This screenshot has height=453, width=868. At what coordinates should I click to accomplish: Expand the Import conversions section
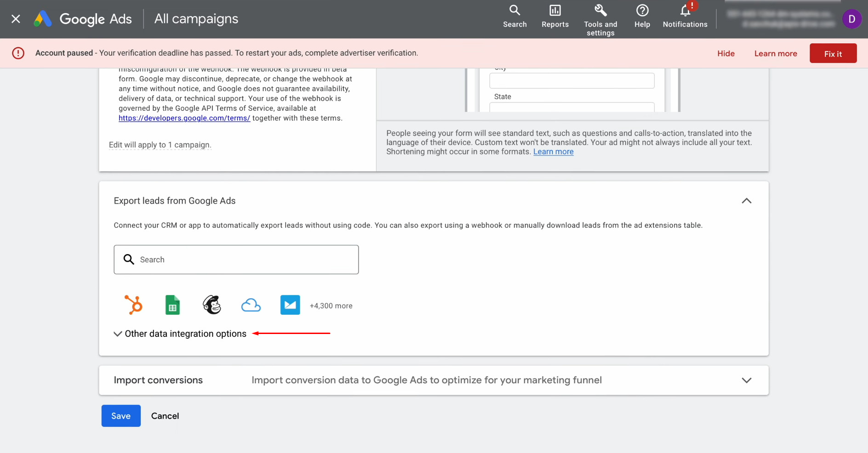click(746, 380)
